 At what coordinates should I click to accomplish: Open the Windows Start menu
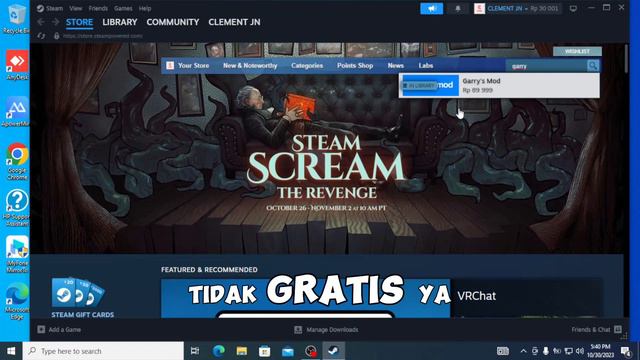(11, 351)
